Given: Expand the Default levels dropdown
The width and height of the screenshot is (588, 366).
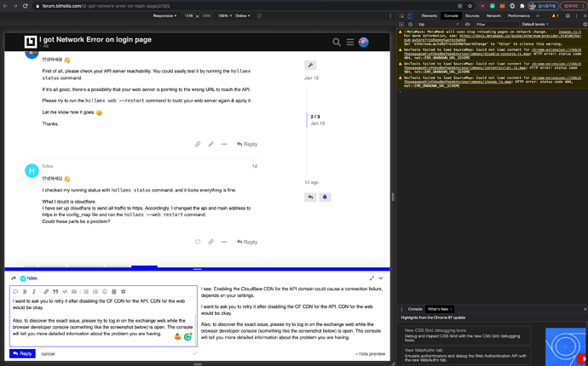Looking at the screenshot, I should [x=535, y=25].
